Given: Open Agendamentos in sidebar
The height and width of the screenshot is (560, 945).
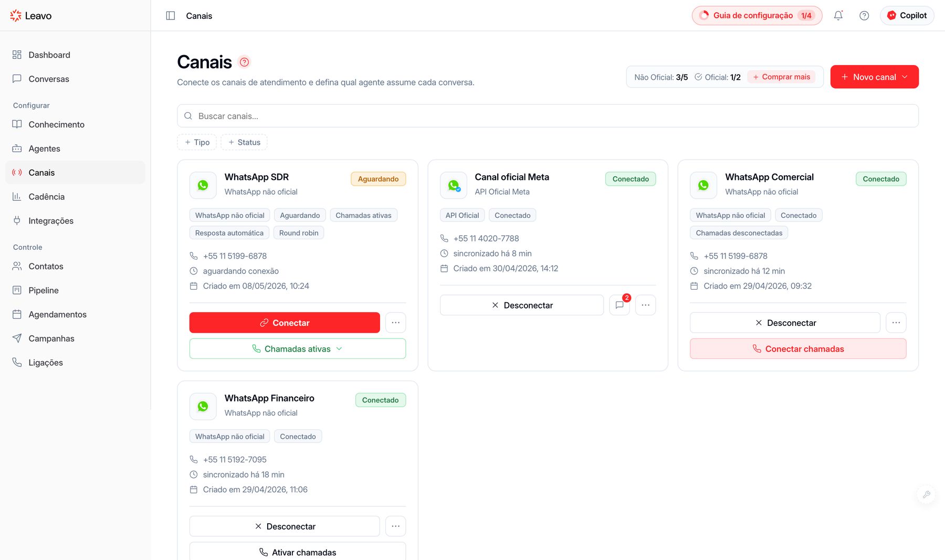Looking at the screenshot, I should (75, 315).
